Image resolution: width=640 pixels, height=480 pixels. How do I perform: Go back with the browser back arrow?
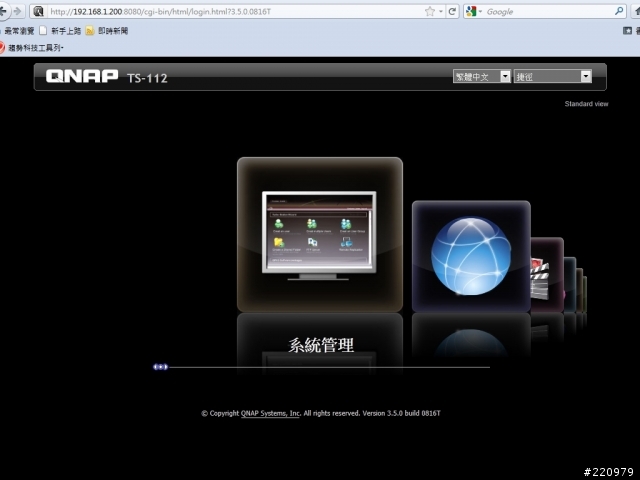(x=3, y=11)
